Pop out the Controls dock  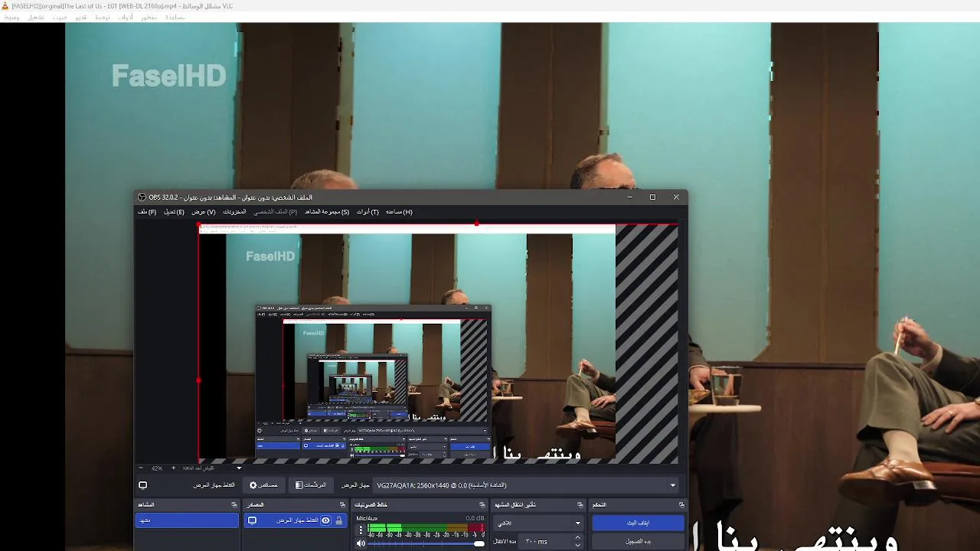point(681,505)
